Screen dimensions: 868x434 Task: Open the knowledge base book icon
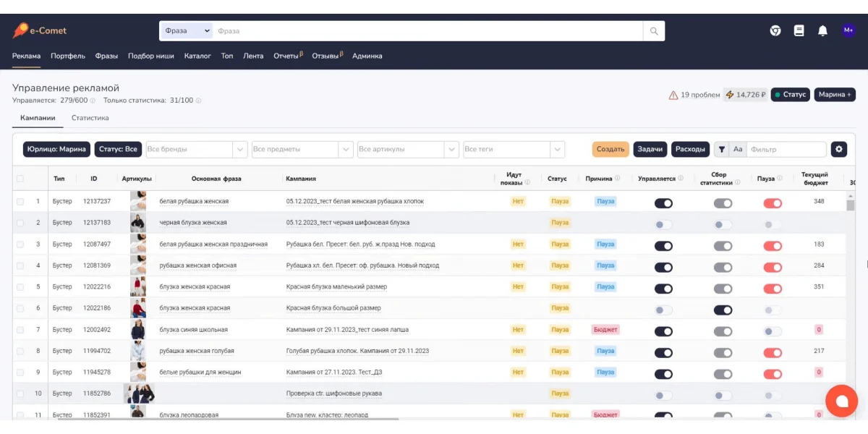pos(799,31)
